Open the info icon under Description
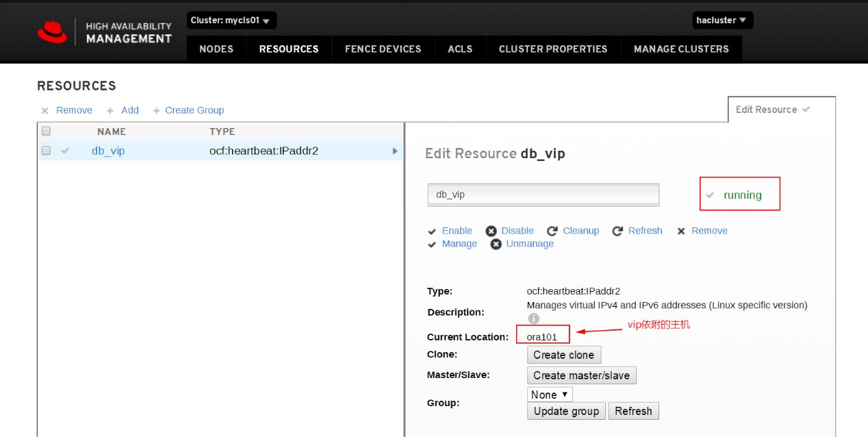The width and height of the screenshot is (868, 437). pos(533,318)
